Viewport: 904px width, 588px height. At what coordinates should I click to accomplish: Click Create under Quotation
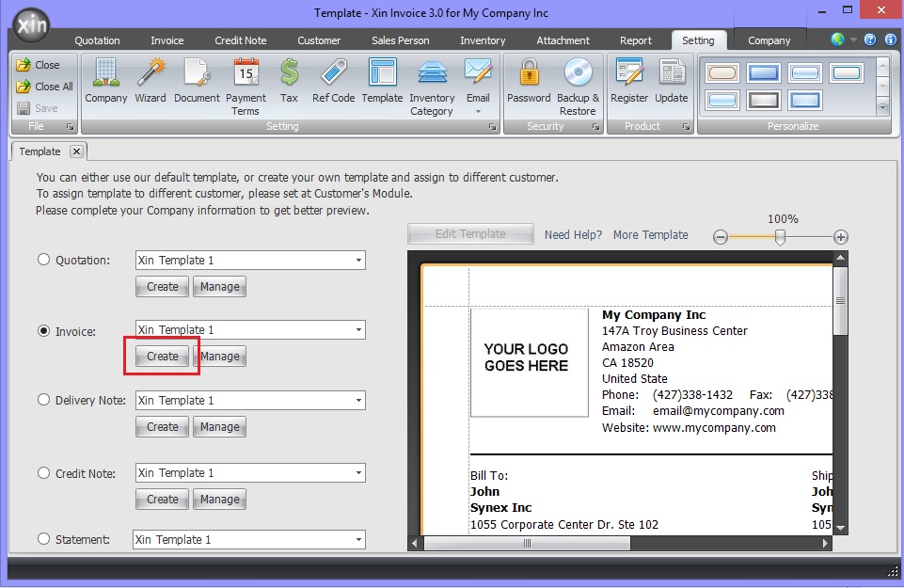[x=162, y=287]
